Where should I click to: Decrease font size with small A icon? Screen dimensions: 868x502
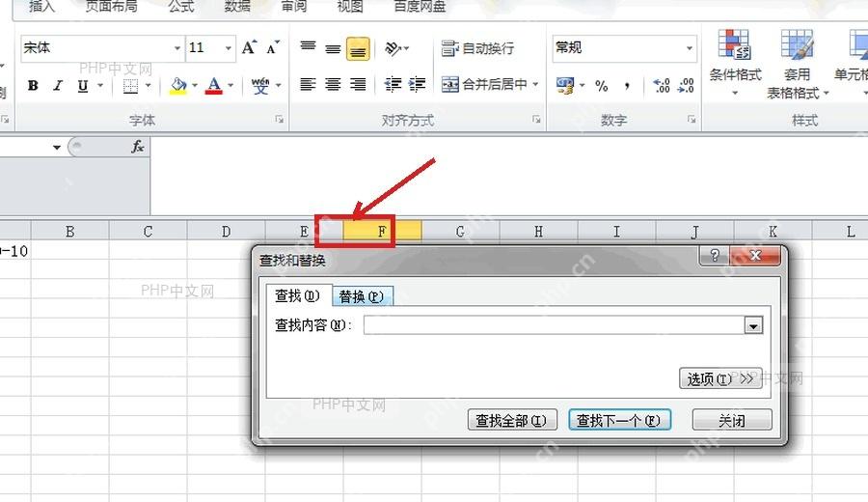[x=272, y=47]
